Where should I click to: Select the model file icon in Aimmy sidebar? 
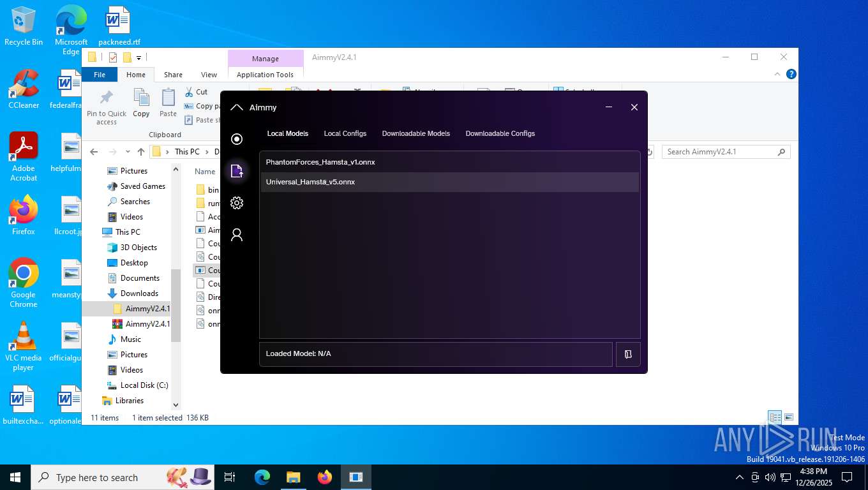click(x=237, y=171)
